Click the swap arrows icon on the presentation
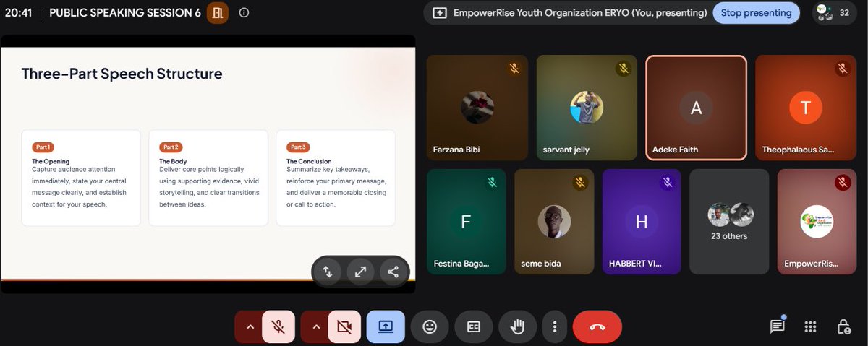The width and height of the screenshot is (868, 346). [327, 272]
